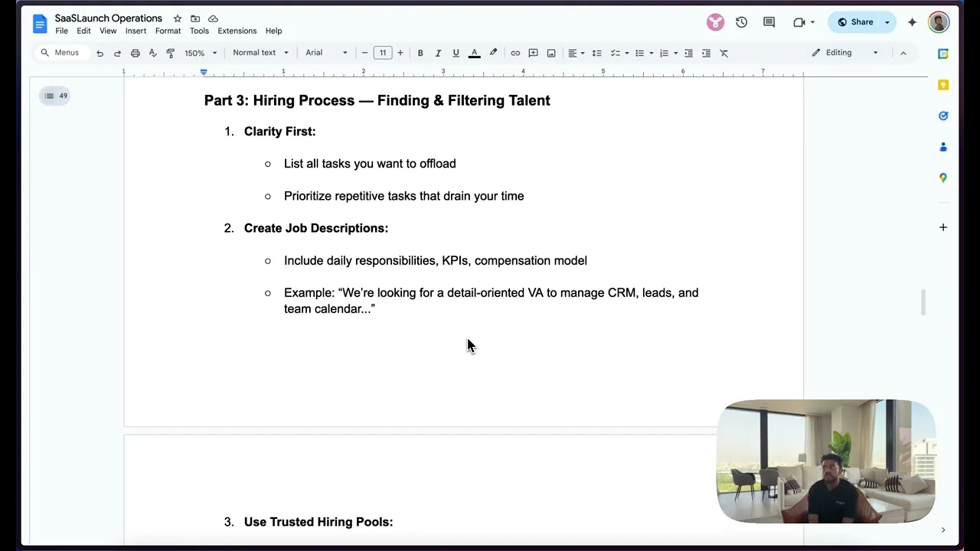Open the Edit menu
The height and width of the screenshot is (551, 980).
click(83, 31)
